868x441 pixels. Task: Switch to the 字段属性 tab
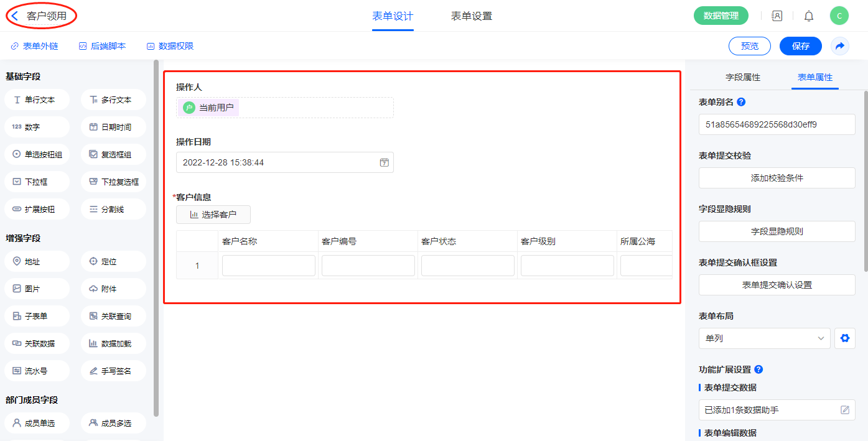tap(743, 78)
